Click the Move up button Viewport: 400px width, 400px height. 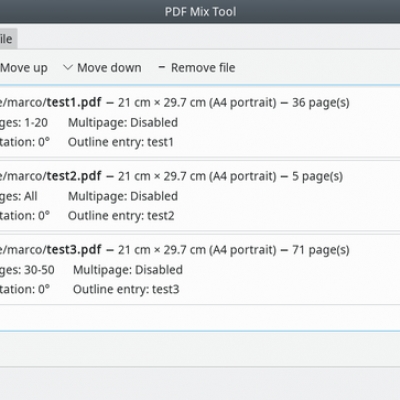(x=23, y=68)
